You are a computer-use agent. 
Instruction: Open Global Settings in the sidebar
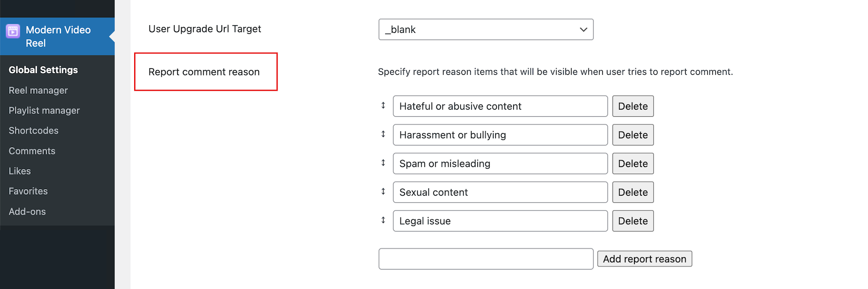(x=43, y=70)
